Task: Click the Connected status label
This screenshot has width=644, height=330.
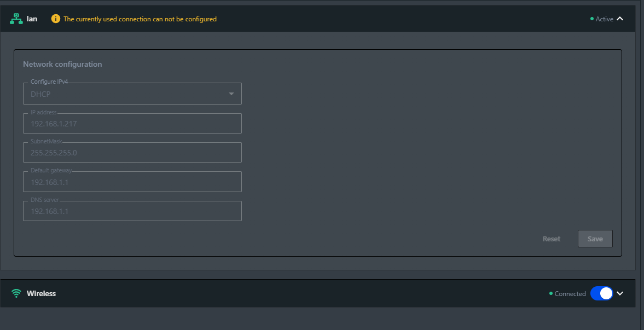Action: [570, 294]
